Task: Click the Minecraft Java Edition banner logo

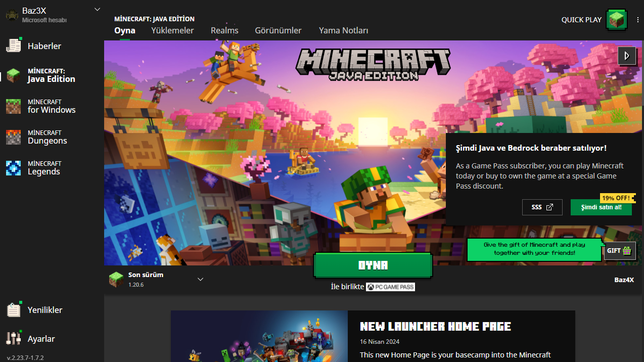Action: pyautogui.click(x=373, y=64)
